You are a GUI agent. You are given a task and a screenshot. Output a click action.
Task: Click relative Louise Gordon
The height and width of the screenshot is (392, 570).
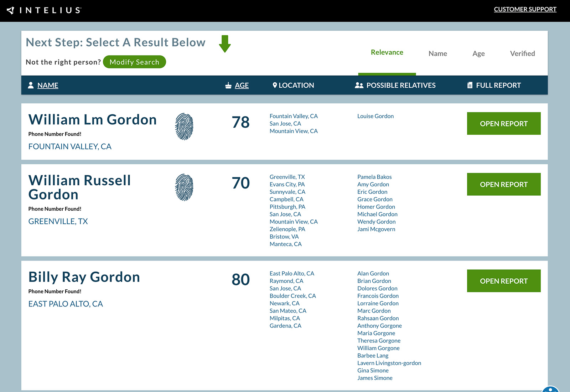click(375, 116)
